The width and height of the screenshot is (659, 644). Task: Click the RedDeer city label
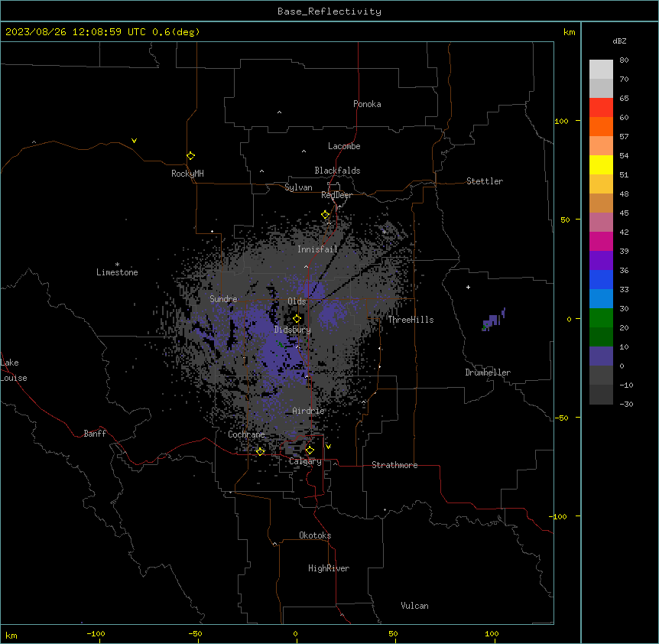click(x=336, y=195)
